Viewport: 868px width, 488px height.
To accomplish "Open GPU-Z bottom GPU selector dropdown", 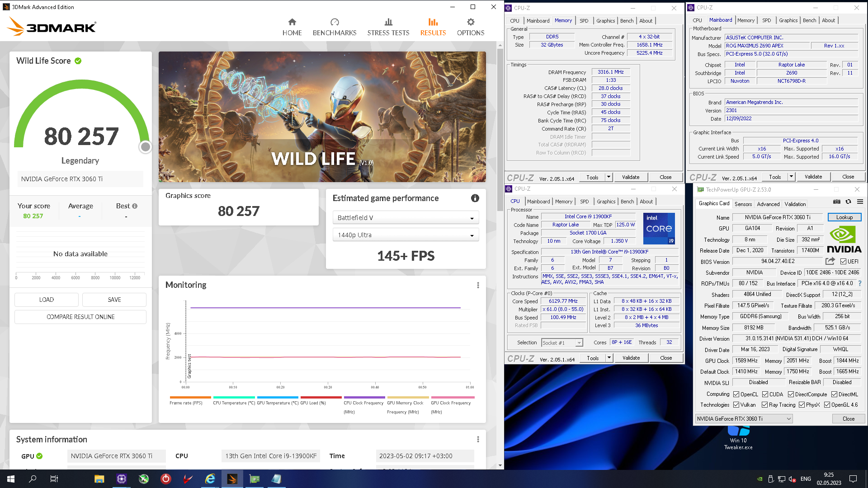I will [x=744, y=419].
